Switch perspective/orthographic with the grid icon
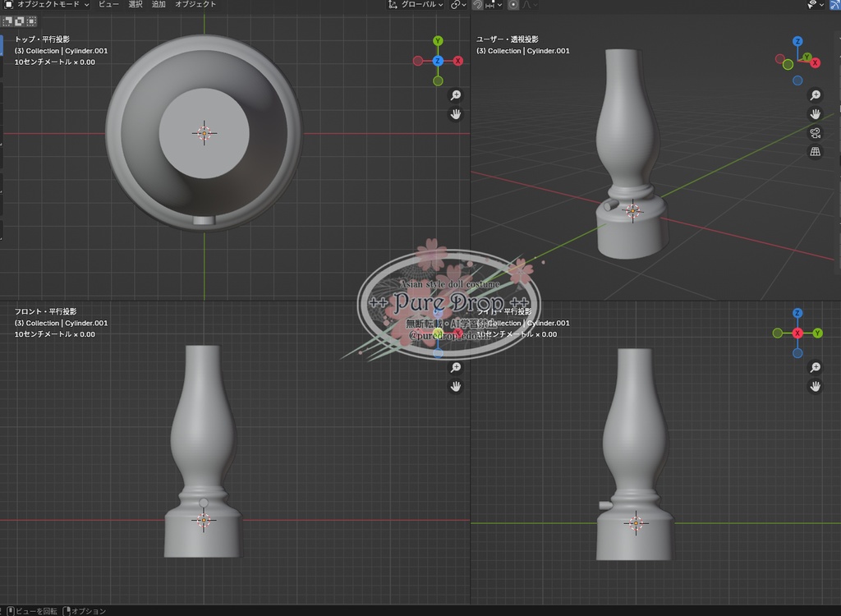The width and height of the screenshot is (841, 616). click(816, 151)
